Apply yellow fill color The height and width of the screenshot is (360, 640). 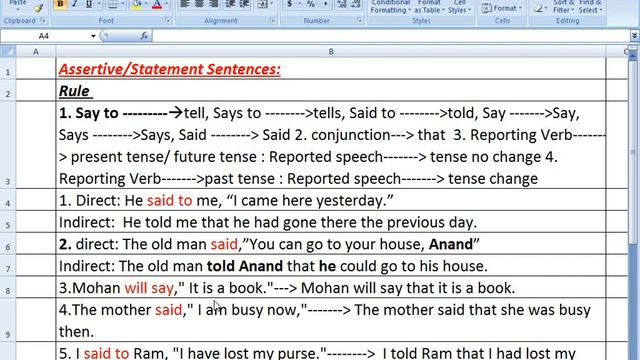(x=136, y=4)
